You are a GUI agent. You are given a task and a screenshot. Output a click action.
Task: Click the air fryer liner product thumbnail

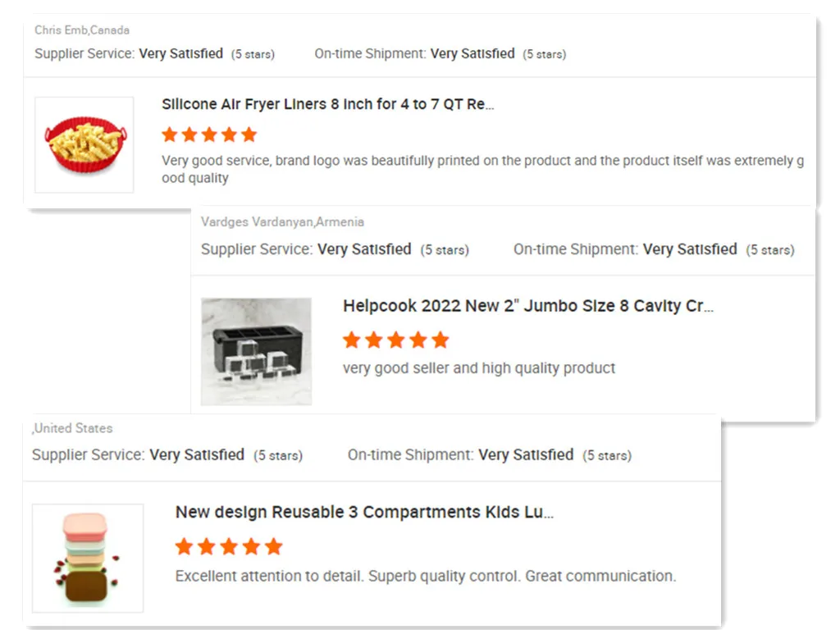click(84, 145)
